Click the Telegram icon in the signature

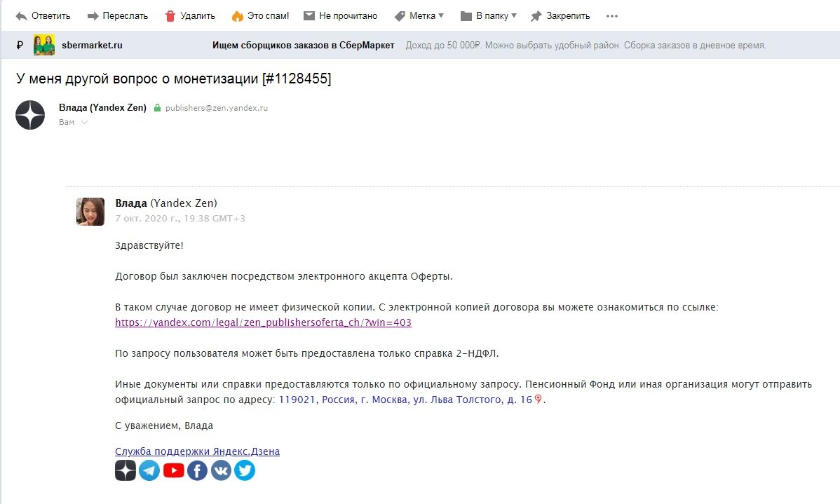(x=149, y=470)
